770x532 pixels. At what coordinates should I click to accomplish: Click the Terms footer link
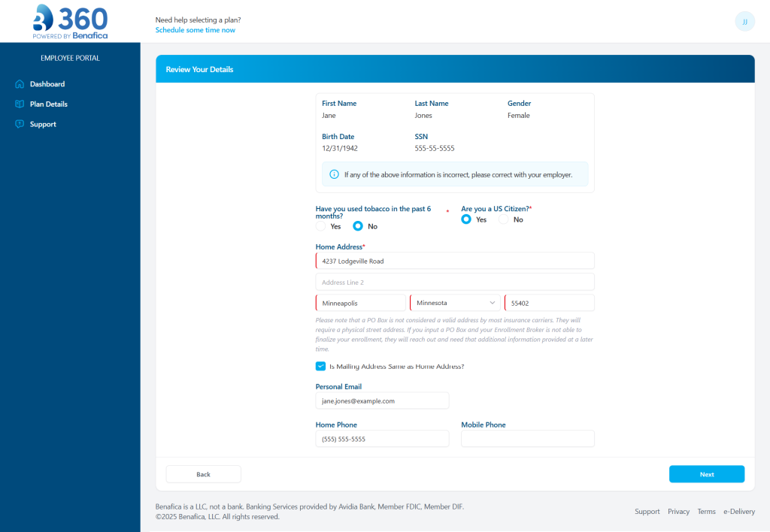pyautogui.click(x=706, y=511)
